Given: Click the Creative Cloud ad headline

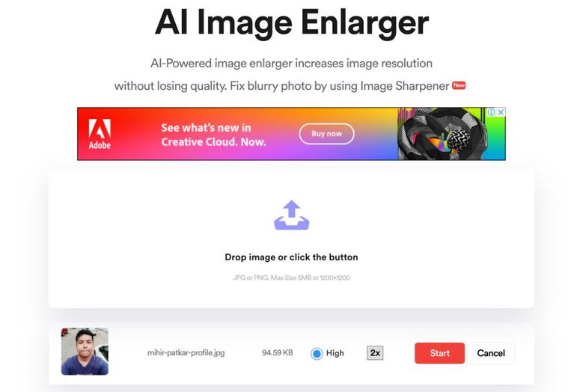Looking at the screenshot, I should (214, 135).
